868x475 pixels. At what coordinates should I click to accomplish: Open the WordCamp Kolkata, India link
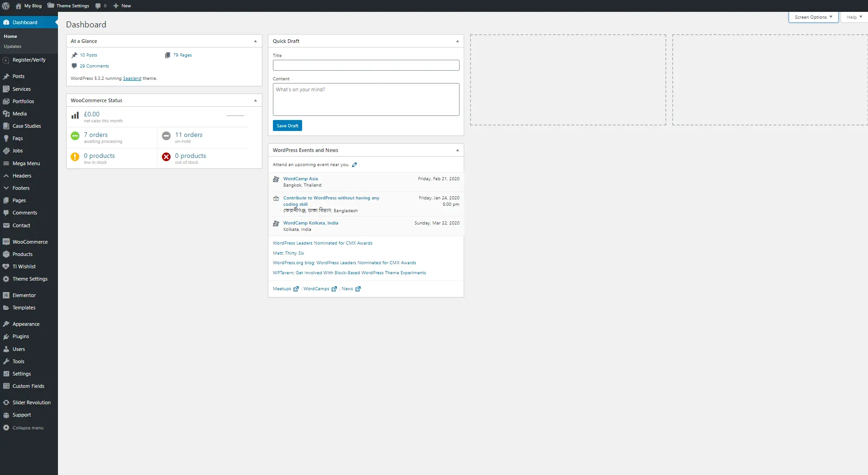311,223
